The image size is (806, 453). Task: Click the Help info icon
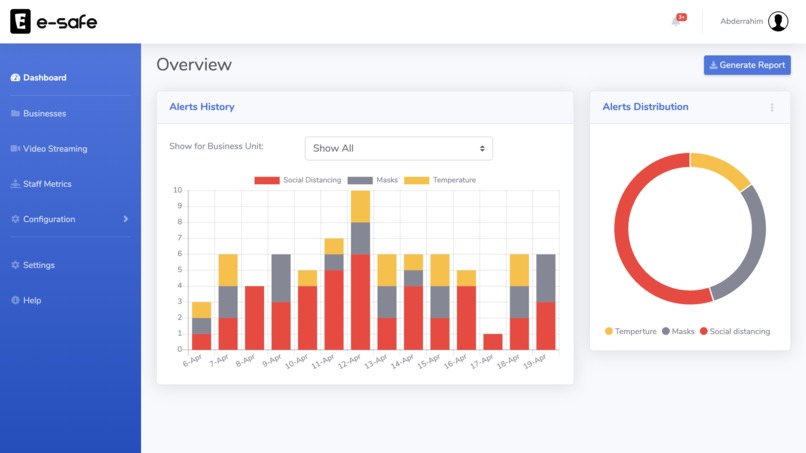15,300
